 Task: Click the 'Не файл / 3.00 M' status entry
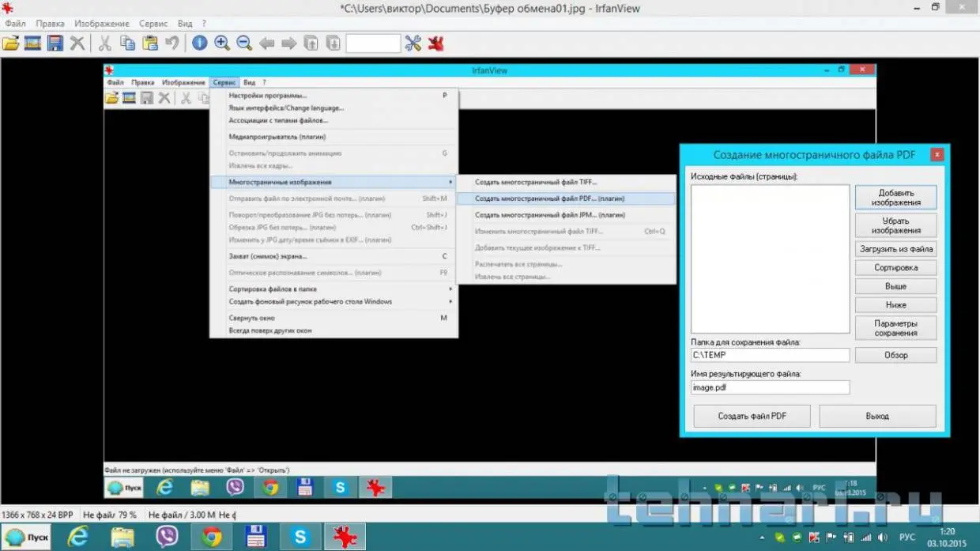(x=181, y=515)
